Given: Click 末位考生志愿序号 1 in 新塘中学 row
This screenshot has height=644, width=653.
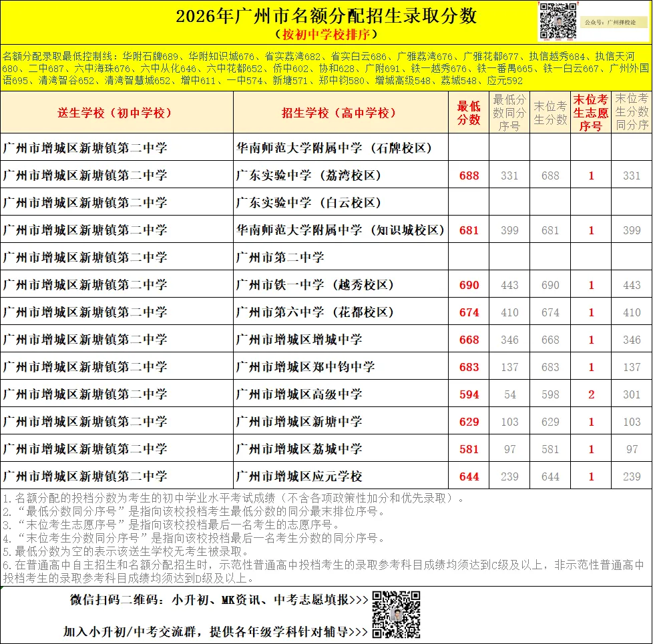Looking at the screenshot, I should (x=592, y=422).
